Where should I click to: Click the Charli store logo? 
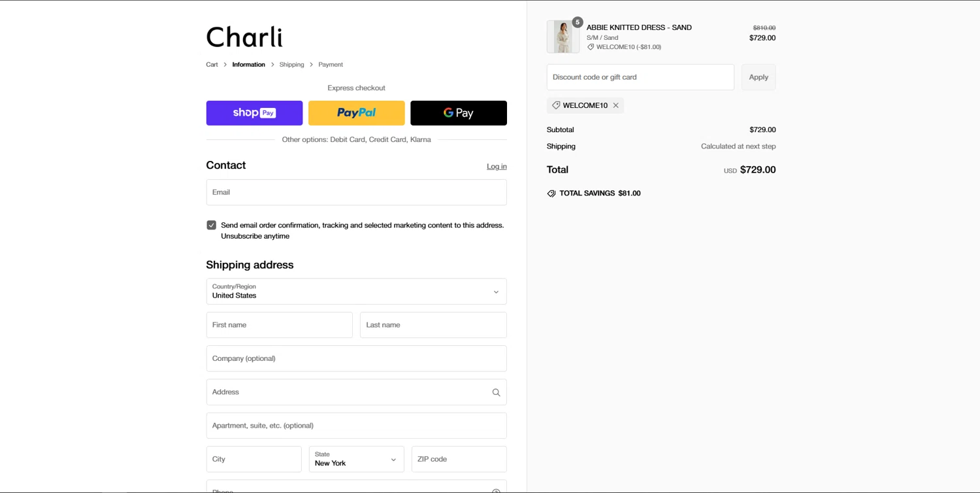[244, 37]
